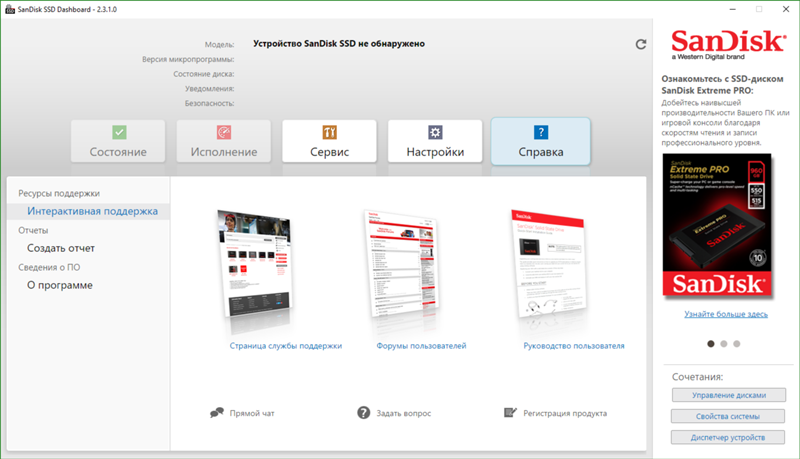Click the SanDisk SSD Dashboard title bar icon
This screenshot has width=800, height=459.
click(10, 9)
